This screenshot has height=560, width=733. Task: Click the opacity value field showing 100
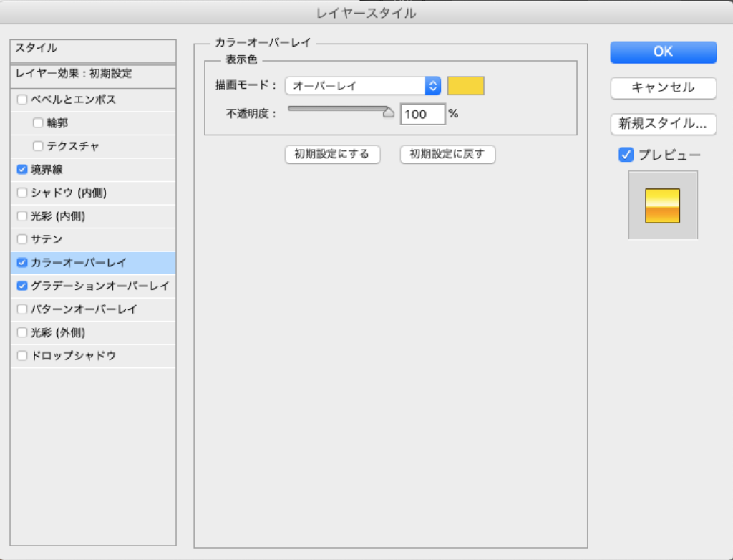click(x=422, y=114)
